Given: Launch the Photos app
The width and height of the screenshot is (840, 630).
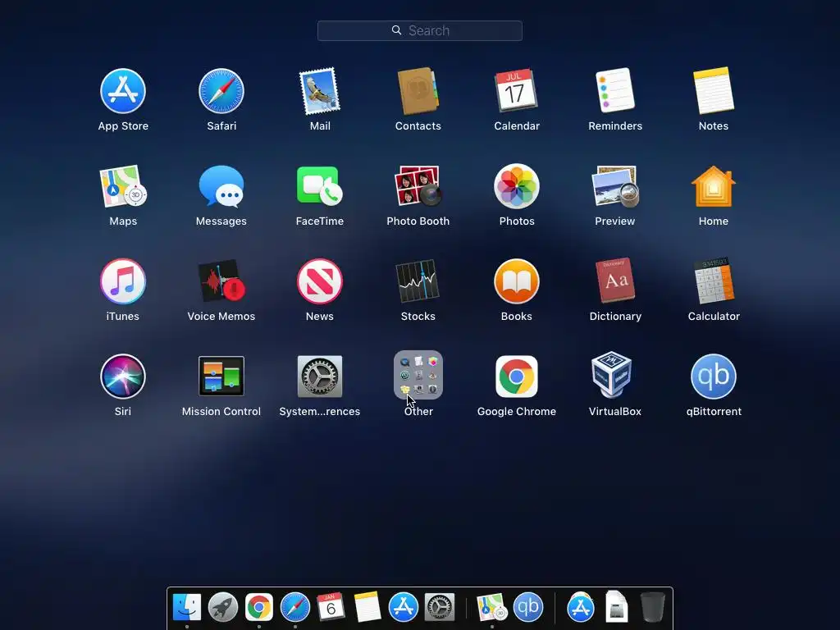Looking at the screenshot, I should coord(517,186).
